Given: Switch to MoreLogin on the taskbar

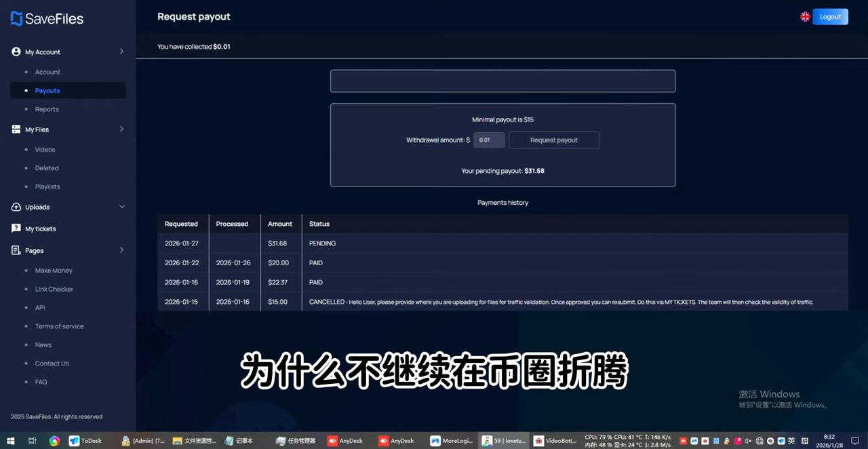Looking at the screenshot, I should coord(452,441).
